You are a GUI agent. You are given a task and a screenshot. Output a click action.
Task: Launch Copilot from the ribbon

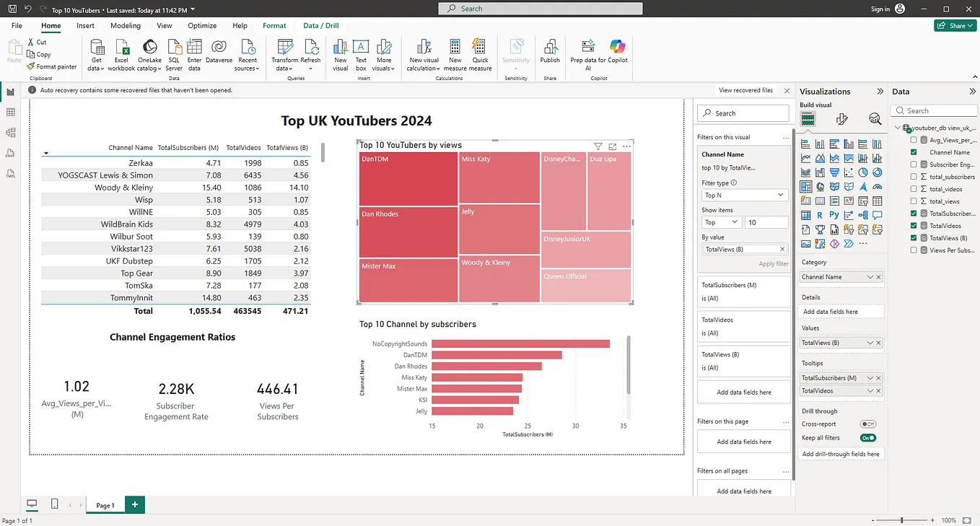(617, 51)
